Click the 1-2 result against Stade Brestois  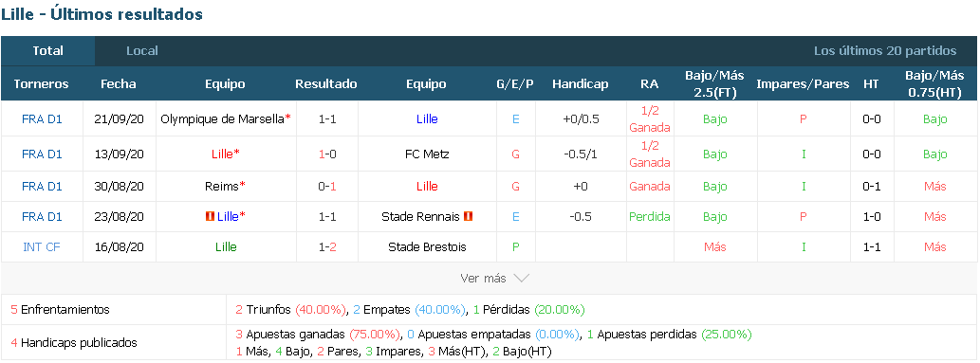tap(327, 246)
